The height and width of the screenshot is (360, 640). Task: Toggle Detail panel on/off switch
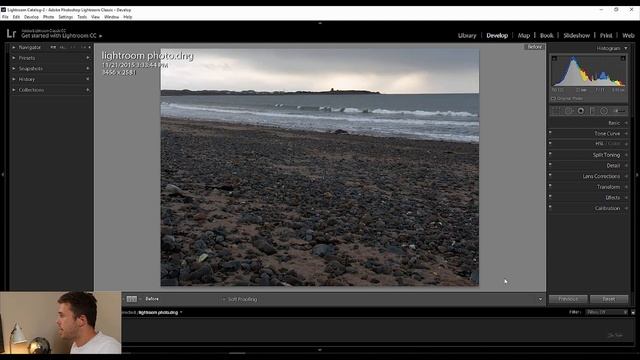[550, 164]
